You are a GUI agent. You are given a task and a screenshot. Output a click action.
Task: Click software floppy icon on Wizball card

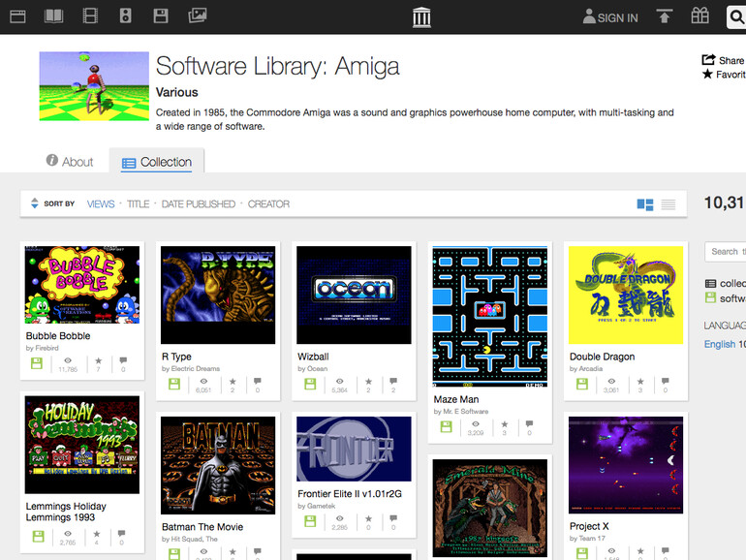pyautogui.click(x=310, y=384)
